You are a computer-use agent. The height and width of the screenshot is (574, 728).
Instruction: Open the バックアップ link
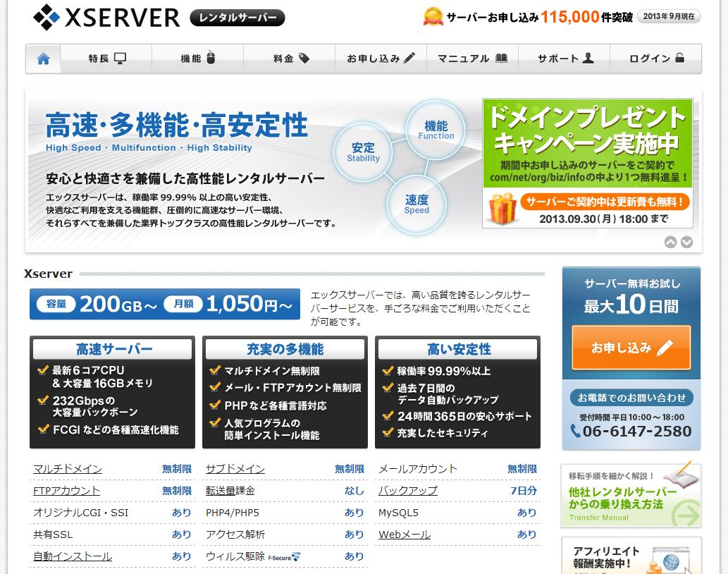pyautogui.click(x=408, y=491)
